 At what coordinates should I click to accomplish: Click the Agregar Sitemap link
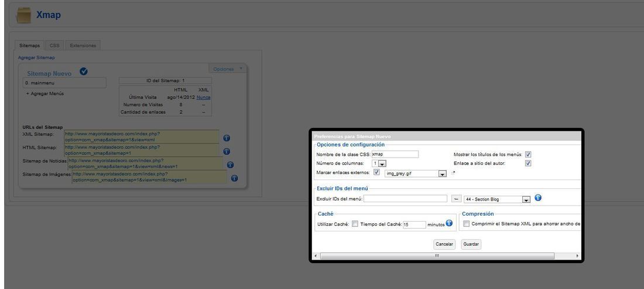coord(36,57)
